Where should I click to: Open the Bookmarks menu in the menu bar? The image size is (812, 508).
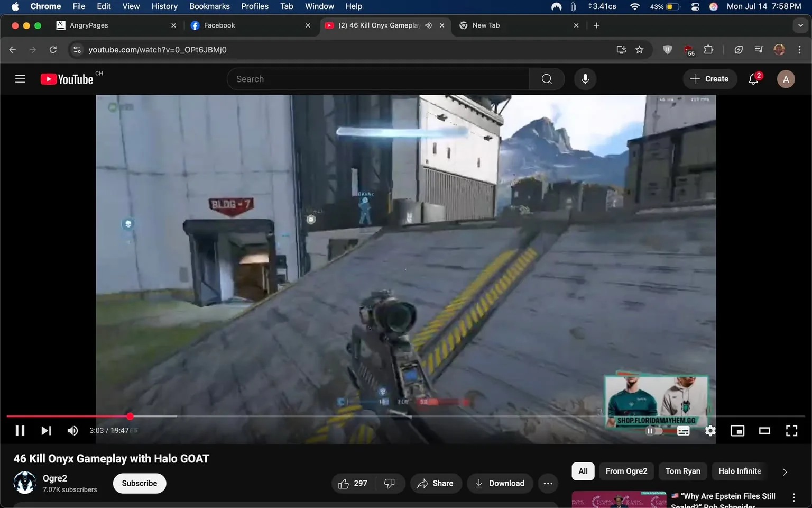[x=209, y=6]
